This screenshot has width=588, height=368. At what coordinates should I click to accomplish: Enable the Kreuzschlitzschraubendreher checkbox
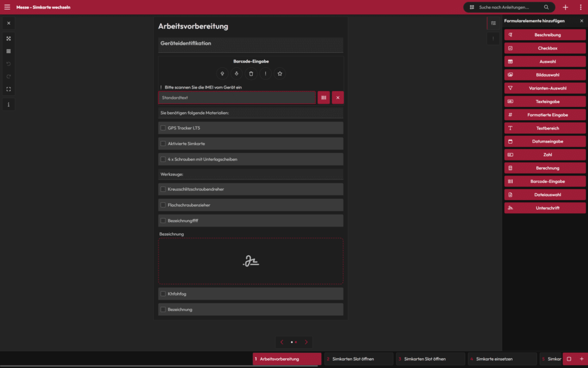[x=164, y=189]
